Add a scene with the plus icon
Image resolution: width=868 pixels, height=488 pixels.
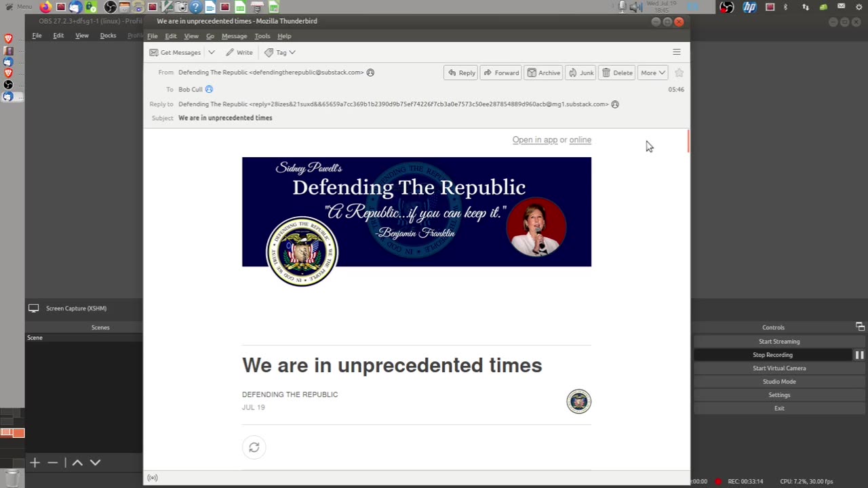35,462
